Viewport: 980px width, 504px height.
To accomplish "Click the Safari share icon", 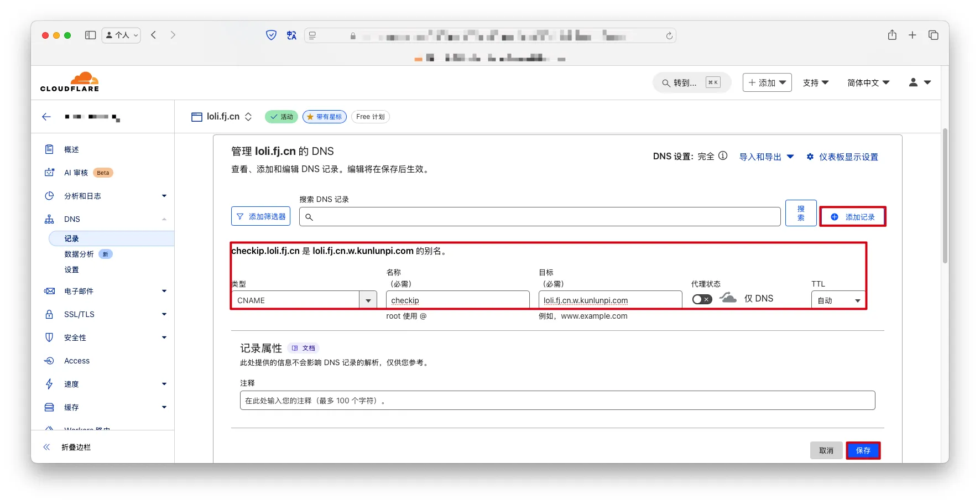I will tap(892, 35).
